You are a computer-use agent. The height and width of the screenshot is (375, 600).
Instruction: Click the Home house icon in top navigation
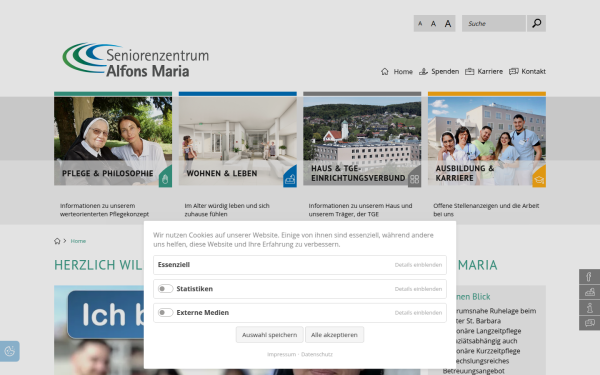385,72
